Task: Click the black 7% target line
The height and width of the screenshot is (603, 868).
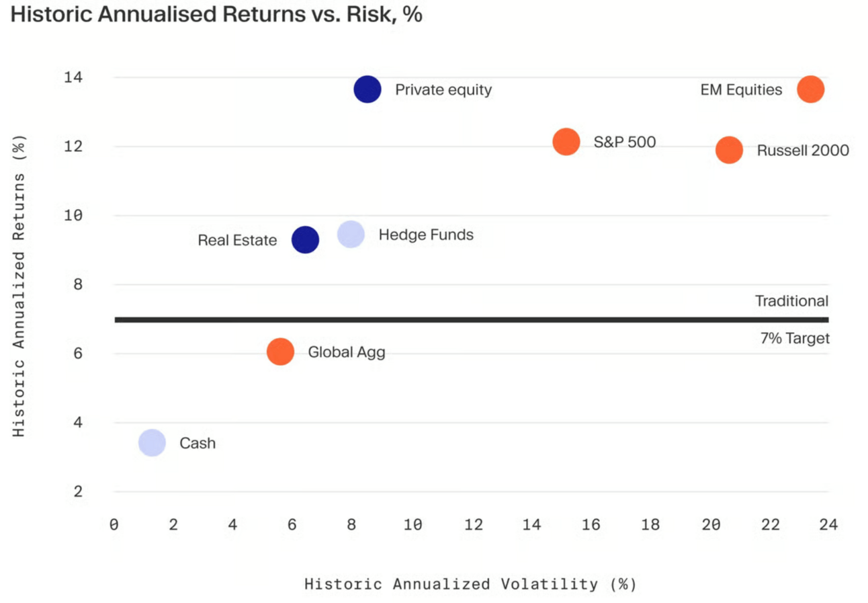Action: tap(470, 319)
